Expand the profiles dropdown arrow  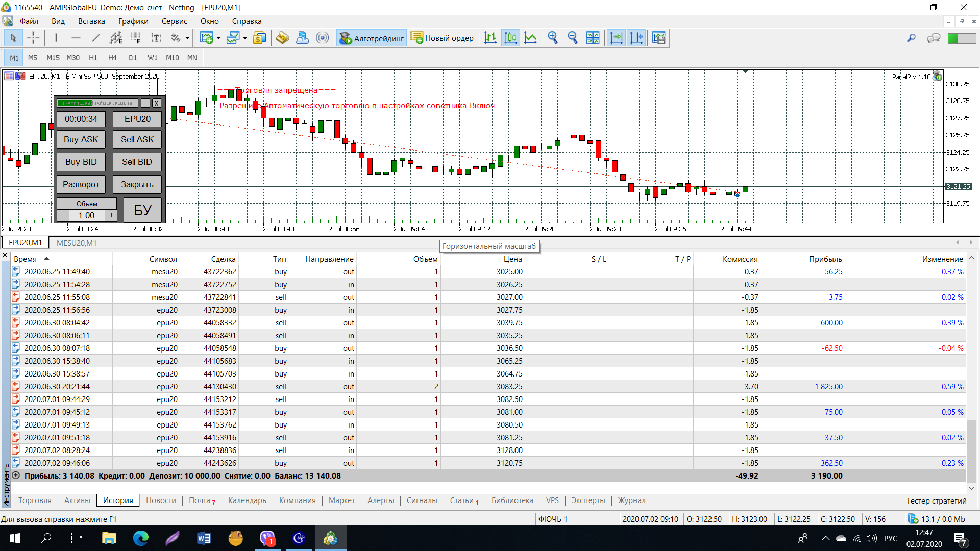[245, 38]
